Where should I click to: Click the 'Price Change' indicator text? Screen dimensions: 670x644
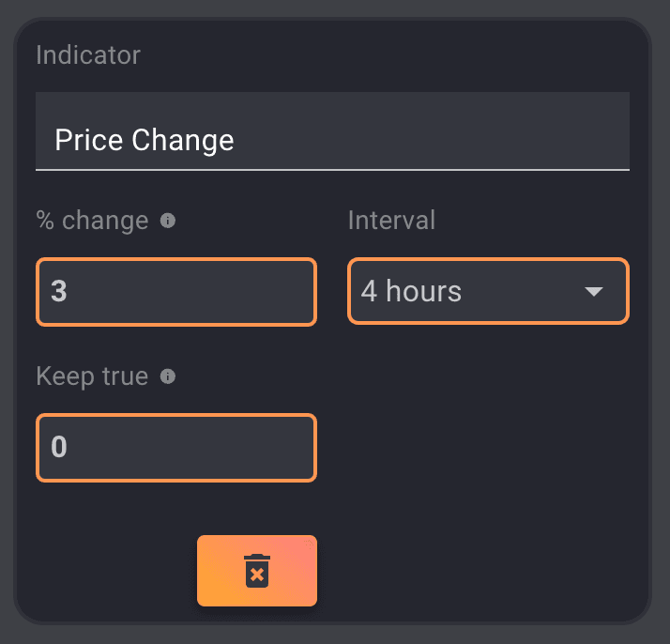pyautogui.click(x=145, y=141)
